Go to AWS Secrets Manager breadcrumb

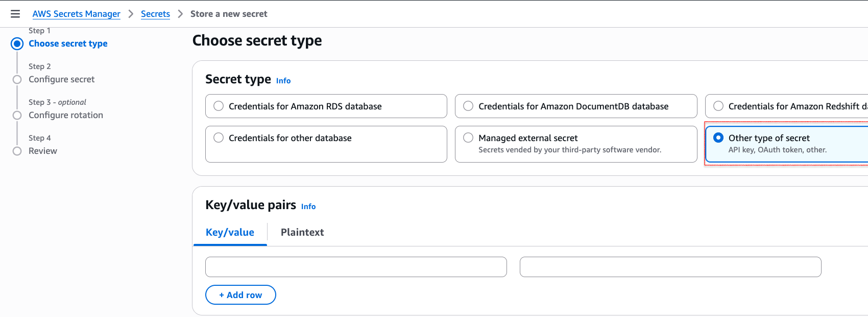[x=76, y=14]
